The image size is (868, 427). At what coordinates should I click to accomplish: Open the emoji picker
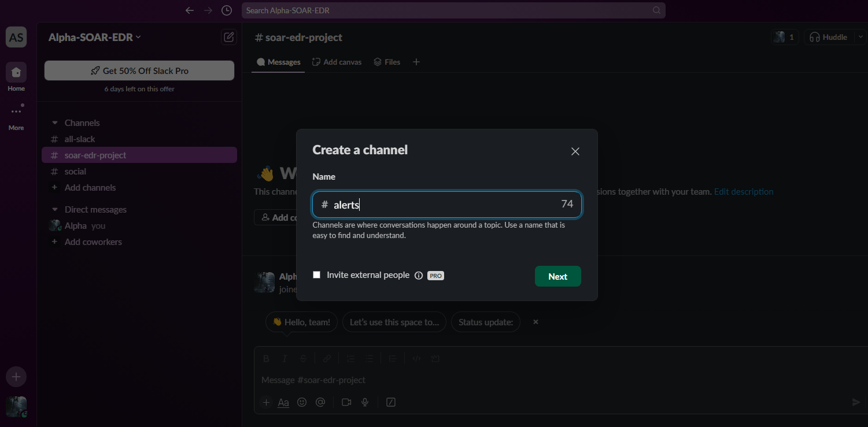302,403
